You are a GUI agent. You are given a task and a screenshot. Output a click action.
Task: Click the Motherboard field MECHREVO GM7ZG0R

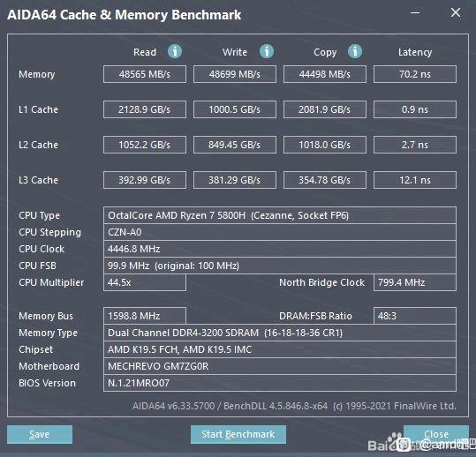pos(280,366)
